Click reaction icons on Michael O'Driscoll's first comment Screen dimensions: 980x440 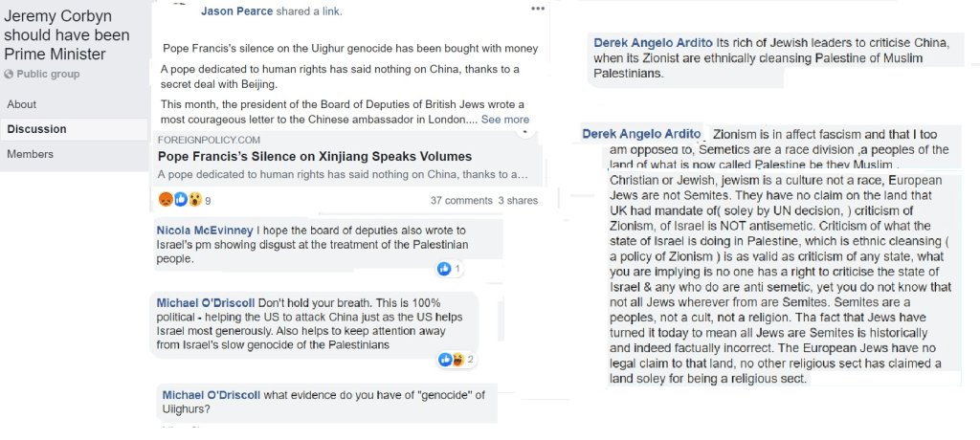(x=450, y=360)
